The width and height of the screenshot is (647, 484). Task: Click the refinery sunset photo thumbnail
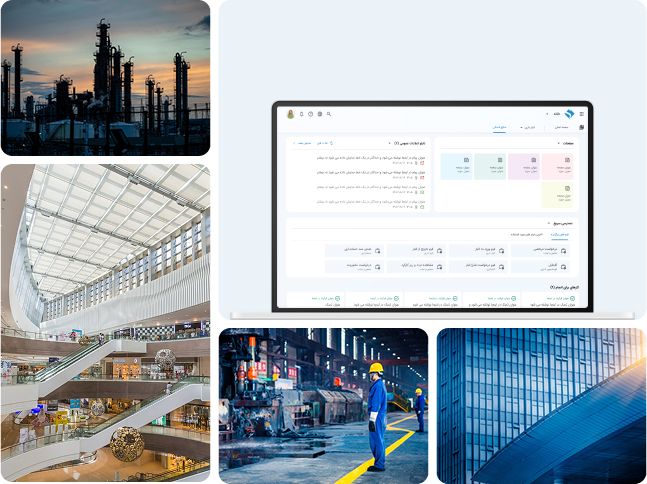tap(105, 78)
